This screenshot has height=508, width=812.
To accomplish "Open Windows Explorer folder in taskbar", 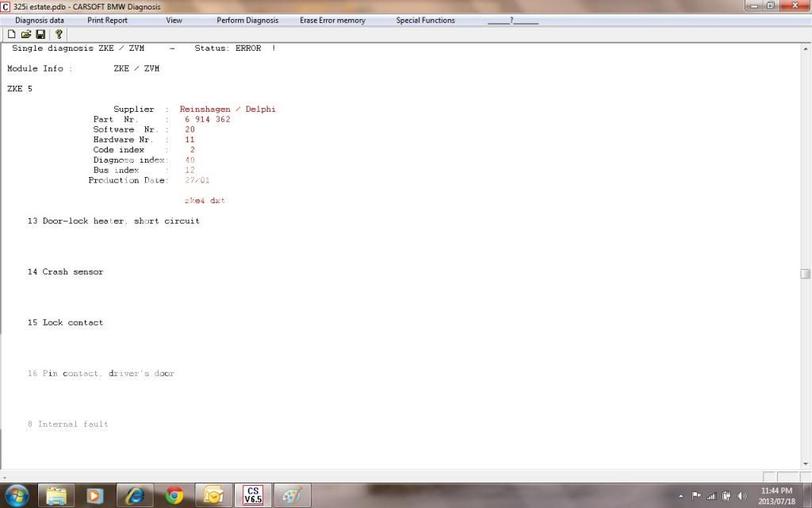I will point(56,495).
